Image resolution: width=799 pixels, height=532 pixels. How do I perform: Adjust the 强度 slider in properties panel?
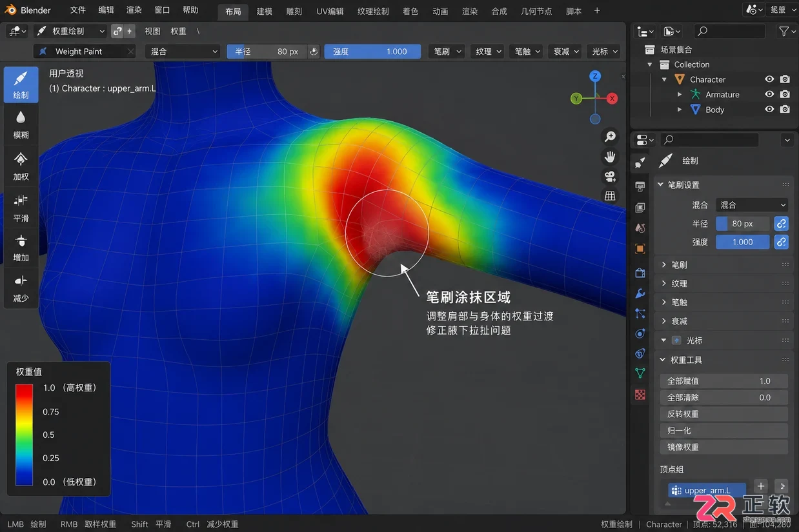click(742, 242)
